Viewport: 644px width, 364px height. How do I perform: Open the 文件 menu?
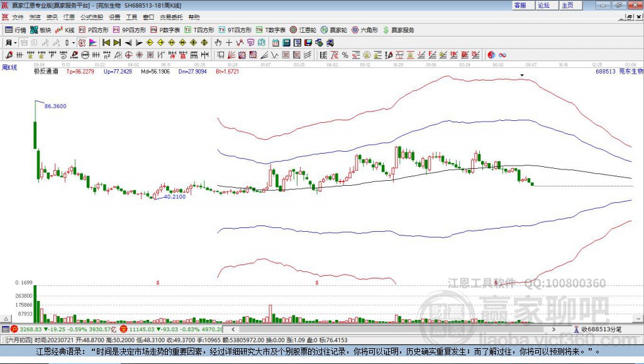[18, 17]
